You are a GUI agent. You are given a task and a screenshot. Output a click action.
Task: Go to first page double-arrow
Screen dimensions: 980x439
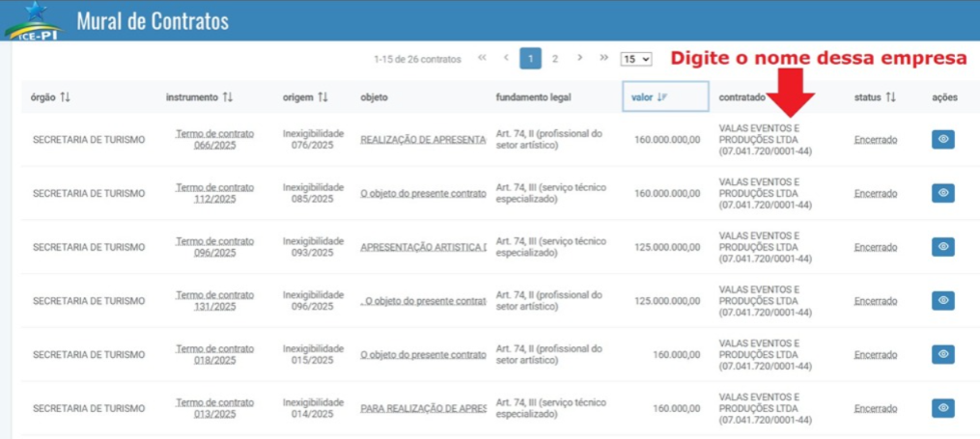pyautogui.click(x=482, y=58)
